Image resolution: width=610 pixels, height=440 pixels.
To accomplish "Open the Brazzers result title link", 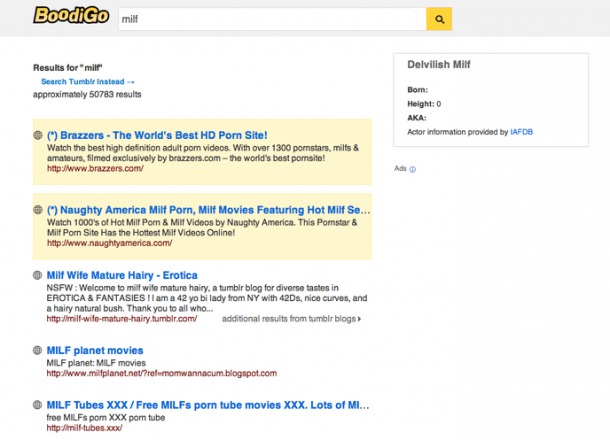I will click(x=157, y=135).
